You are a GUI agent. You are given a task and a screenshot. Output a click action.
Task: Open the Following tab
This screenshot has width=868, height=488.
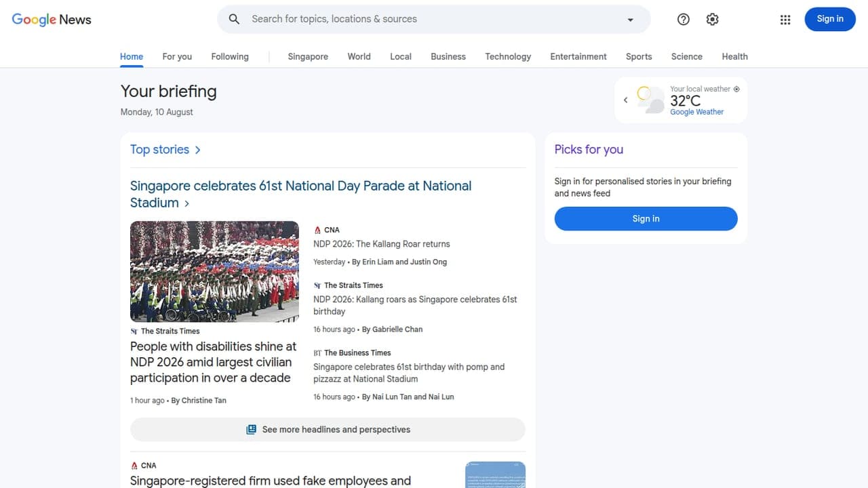click(230, 56)
